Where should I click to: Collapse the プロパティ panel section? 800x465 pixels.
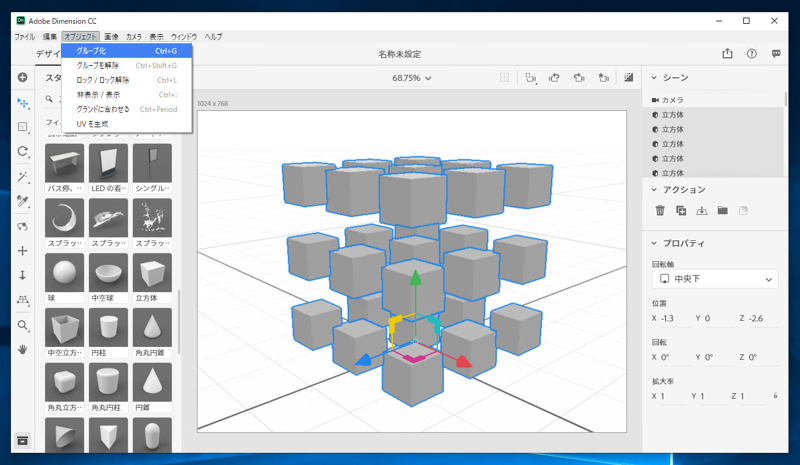[x=654, y=243]
